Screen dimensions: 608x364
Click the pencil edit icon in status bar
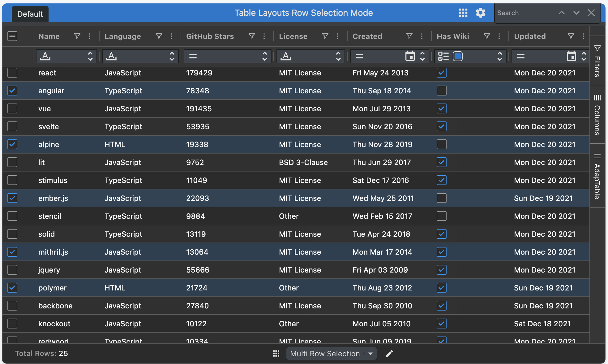pyautogui.click(x=389, y=353)
